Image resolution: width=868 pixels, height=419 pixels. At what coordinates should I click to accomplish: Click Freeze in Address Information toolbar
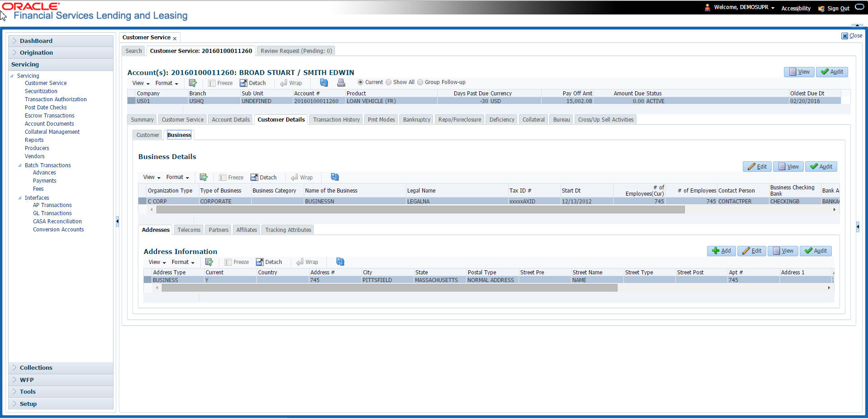pos(236,262)
